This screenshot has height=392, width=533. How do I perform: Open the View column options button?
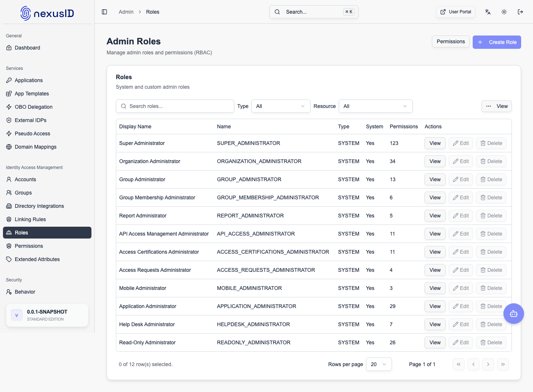(497, 106)
